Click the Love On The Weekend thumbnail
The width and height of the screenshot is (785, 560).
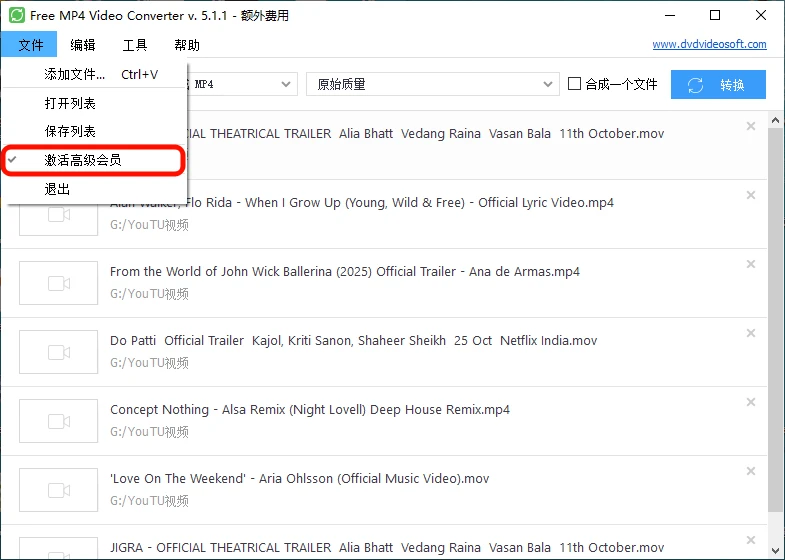(59, 490)
